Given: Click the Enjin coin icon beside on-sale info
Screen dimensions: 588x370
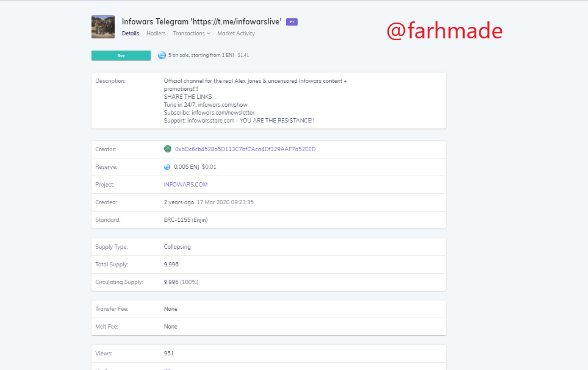Looking at the screenshot, I should pos(162,55).
